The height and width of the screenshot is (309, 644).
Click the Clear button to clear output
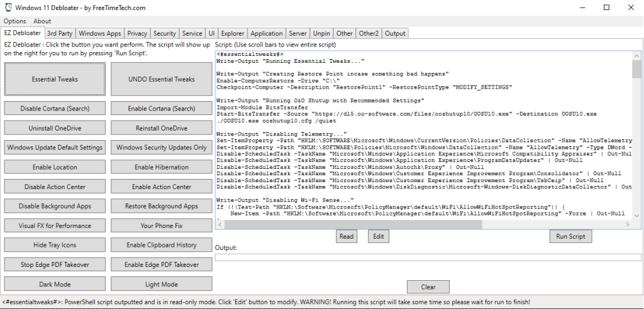click(x=428, y=287)
